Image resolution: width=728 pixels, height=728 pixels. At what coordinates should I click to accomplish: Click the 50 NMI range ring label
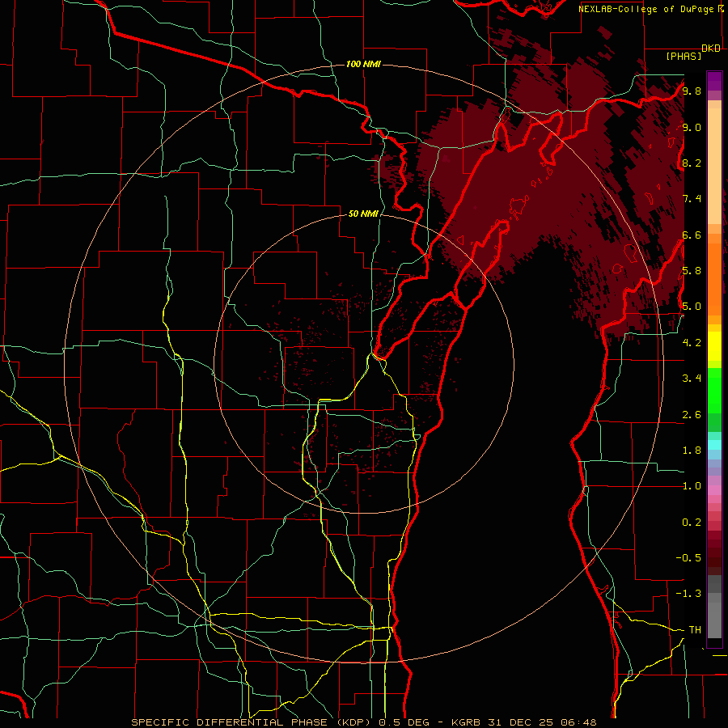click(x=363, y=214)
